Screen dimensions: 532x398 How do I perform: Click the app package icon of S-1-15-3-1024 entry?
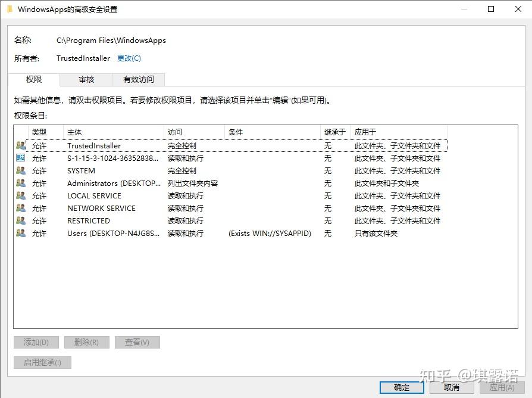point(21,157)
